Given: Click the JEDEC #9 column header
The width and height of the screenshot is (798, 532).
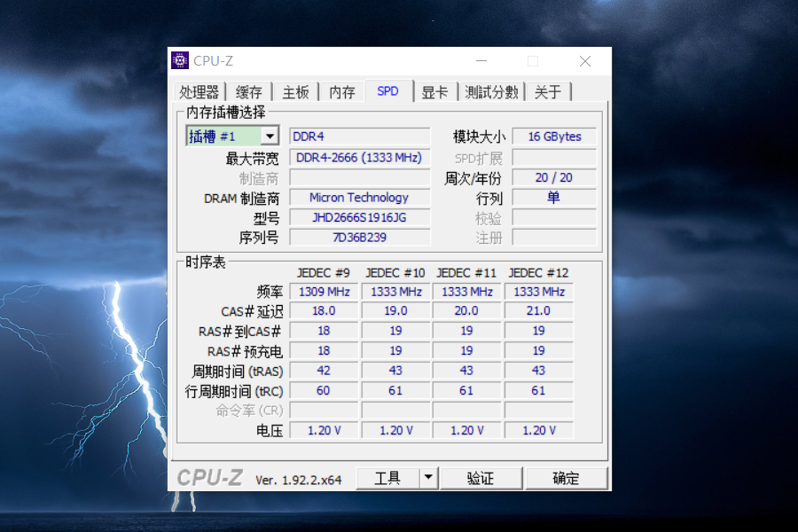Looking at the screenshot, I should point(323,273).
